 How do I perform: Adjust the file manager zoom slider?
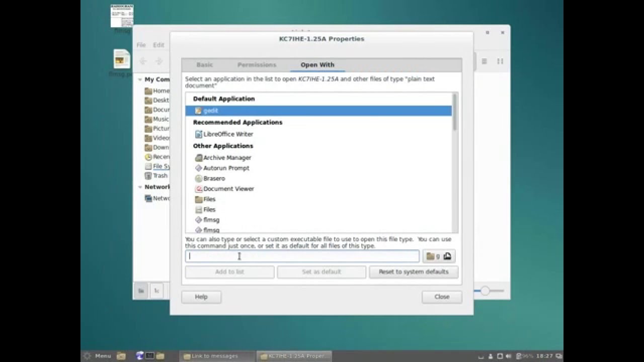(485, 291)
